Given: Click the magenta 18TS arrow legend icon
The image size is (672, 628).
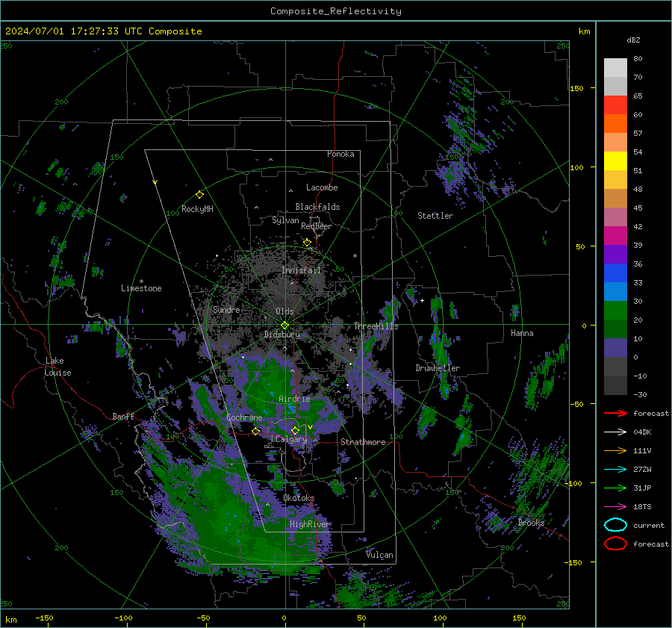Looking at the screenshot, I should point(615,507).
